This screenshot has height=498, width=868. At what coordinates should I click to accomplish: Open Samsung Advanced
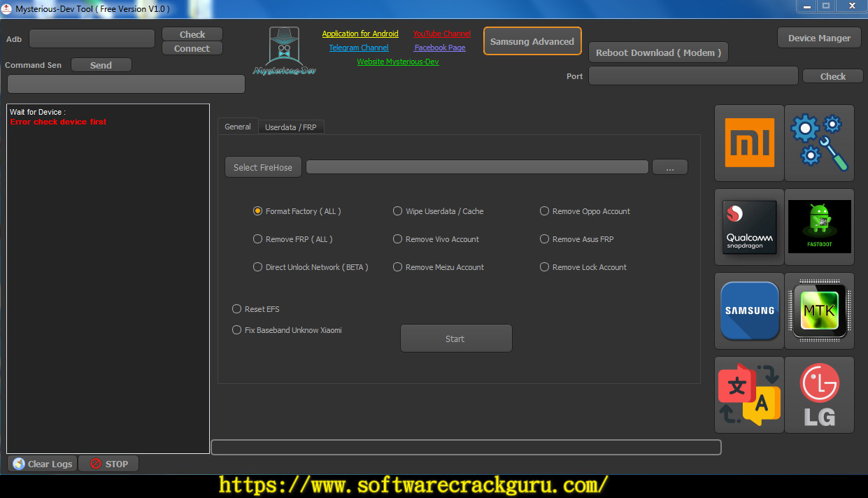[532, 41]
